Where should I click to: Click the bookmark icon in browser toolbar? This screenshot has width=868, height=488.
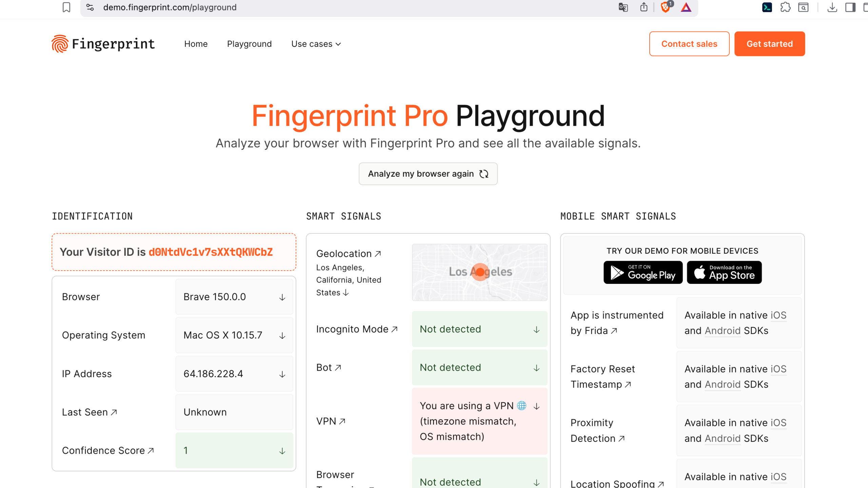[66, 7]
